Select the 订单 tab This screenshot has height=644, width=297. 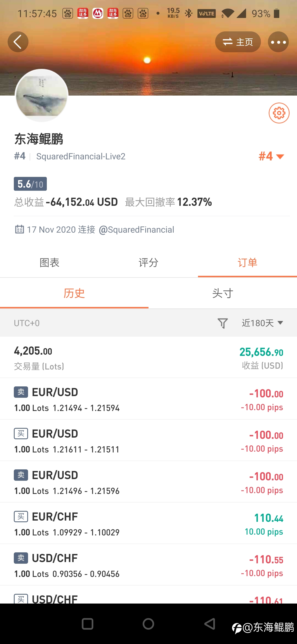pos(247,263)
